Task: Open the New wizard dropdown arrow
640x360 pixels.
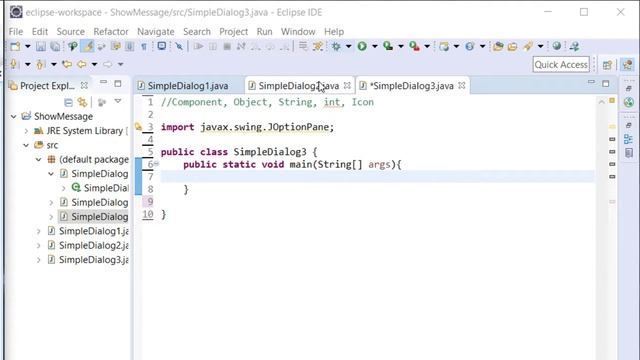Action: coord(28,46)
